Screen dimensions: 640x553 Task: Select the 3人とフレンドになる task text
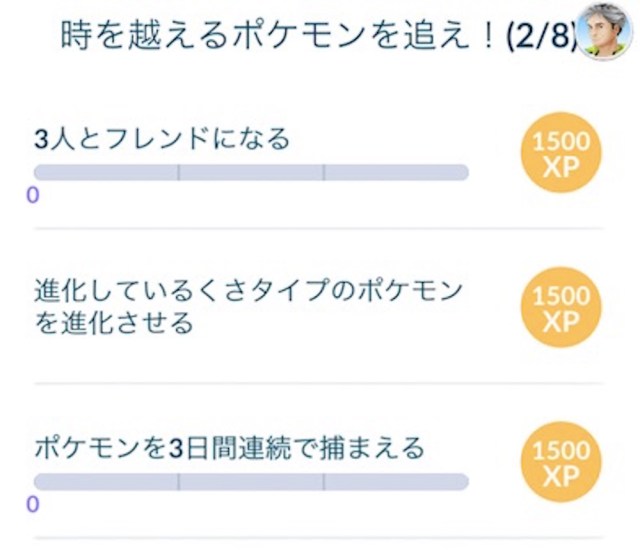(x=162, y=138)
